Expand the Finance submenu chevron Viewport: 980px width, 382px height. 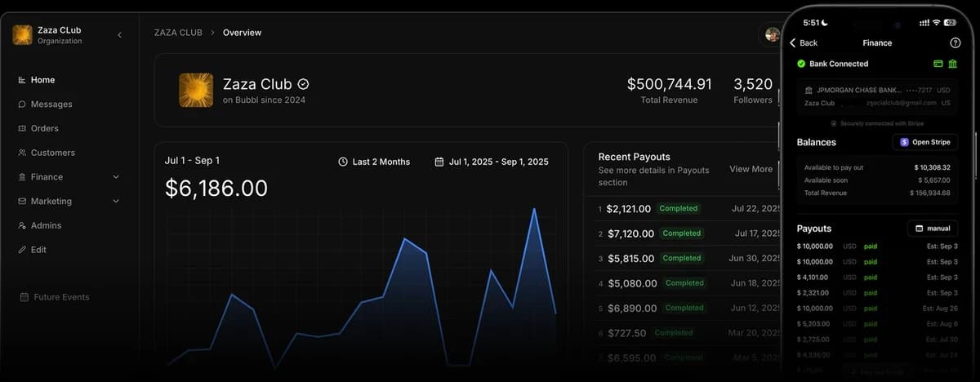tap(115, 177)
